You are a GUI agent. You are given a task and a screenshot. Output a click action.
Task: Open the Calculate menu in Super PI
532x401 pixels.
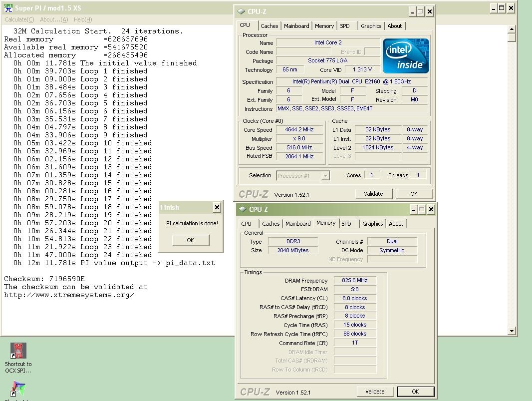click(x=19, y=19)
